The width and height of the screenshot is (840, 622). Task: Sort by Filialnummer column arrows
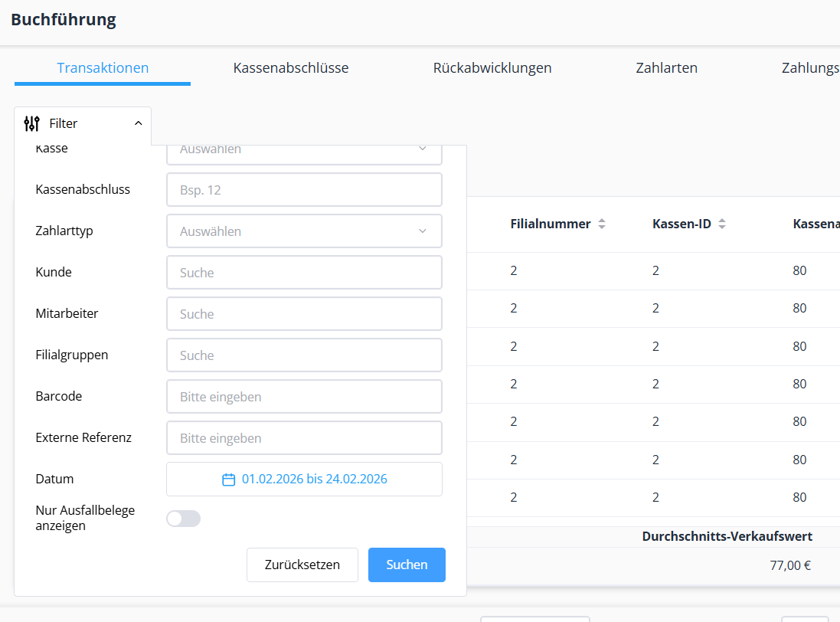coord(602,224)
